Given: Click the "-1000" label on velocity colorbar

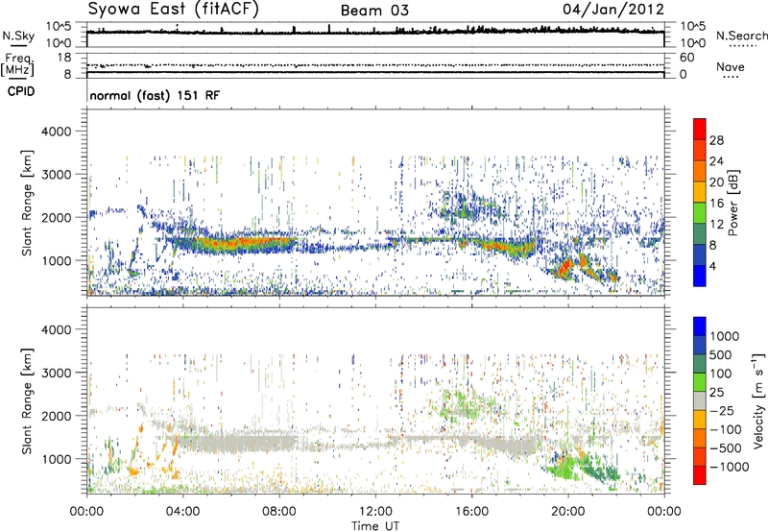Looking at the screenshot, I should point(729,467).
